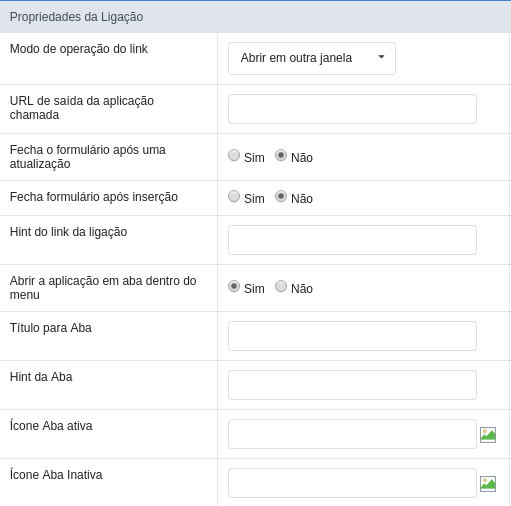Focus the URL de saída da aplicação chamada field
511x506 pixels.
[x=352, y=109]
